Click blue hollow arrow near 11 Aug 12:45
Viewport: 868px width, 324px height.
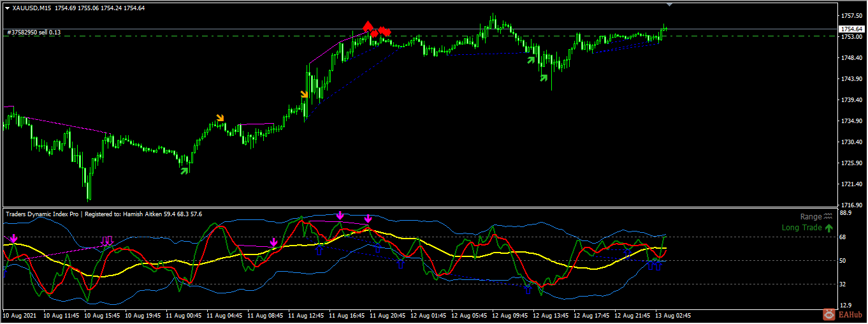[x=319, y=250]
